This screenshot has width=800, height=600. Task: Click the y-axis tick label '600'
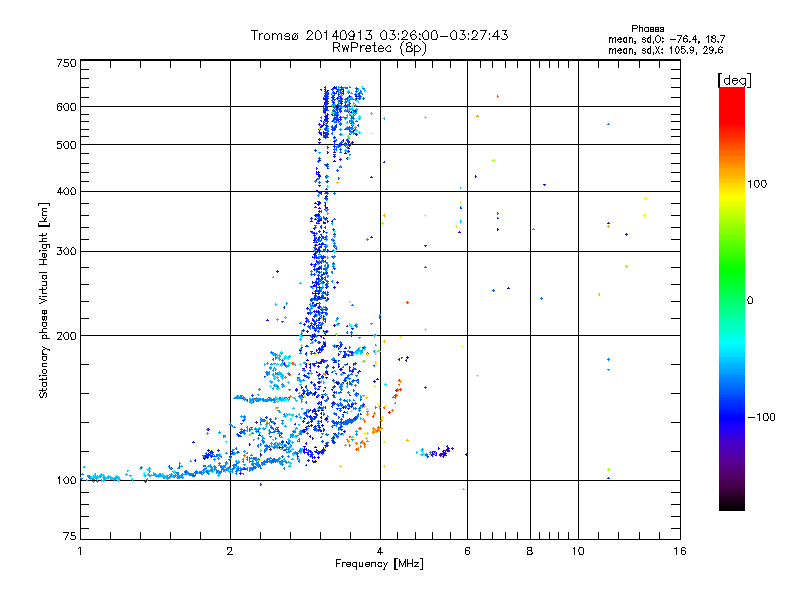click(66, 107)
